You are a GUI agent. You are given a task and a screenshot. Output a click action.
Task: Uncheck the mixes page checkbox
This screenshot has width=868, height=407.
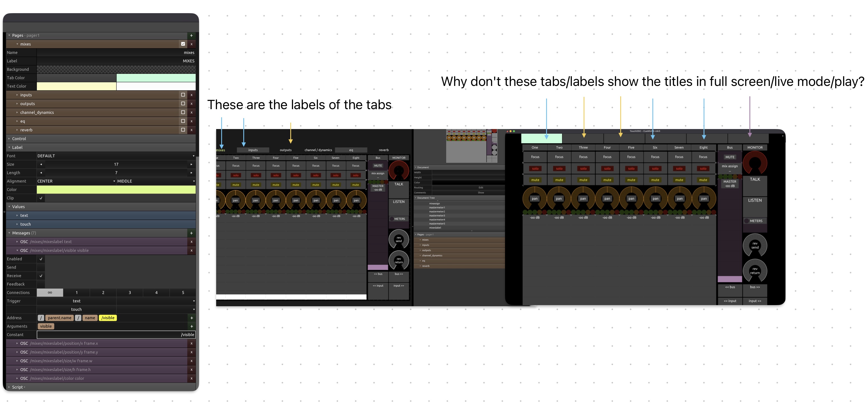183,44
